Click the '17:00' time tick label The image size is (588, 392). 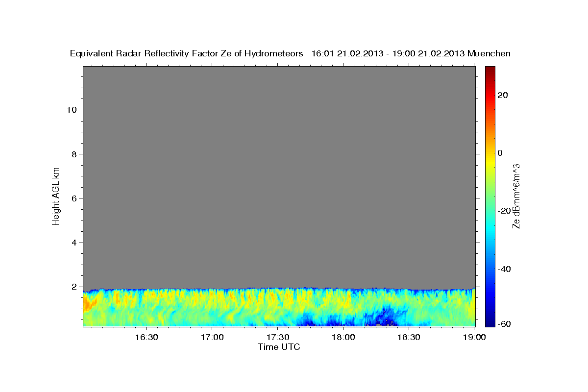[x=212, y=338]
